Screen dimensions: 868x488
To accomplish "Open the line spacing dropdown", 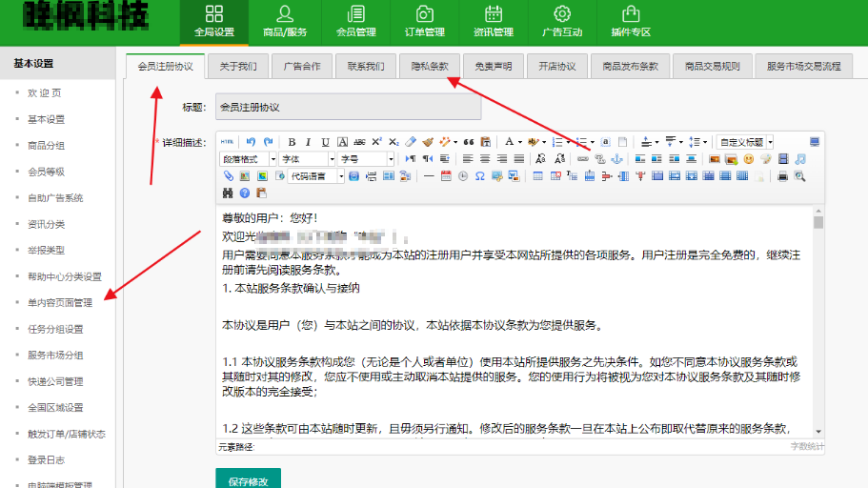I will pyautogui.click(x=704, y=142).
